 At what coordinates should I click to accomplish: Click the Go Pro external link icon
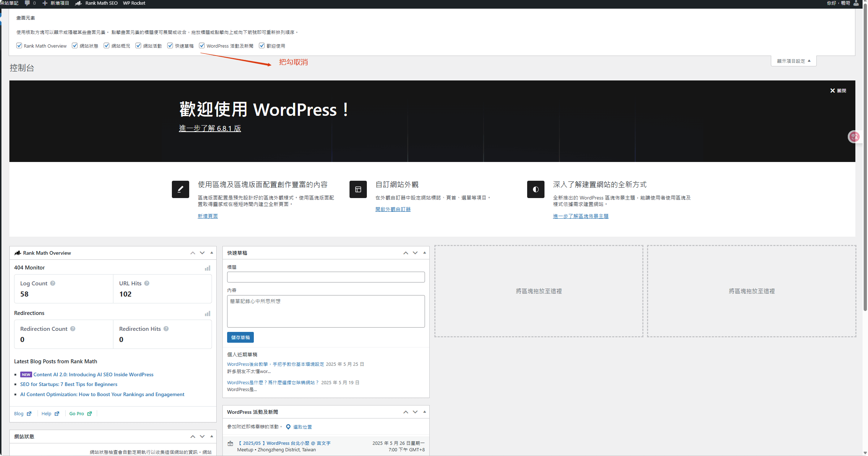[x=90, y=413]
